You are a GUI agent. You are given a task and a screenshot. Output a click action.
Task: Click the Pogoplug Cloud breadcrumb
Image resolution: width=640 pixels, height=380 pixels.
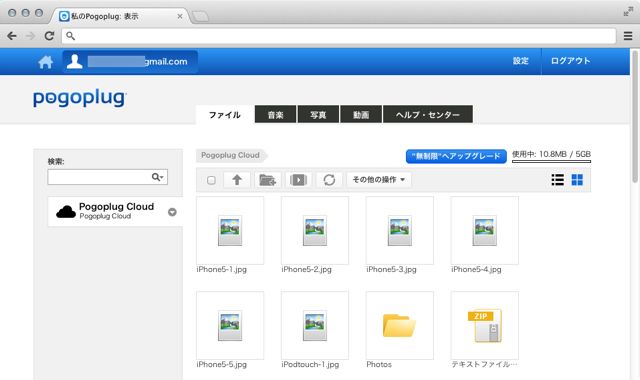pos(231,155)
